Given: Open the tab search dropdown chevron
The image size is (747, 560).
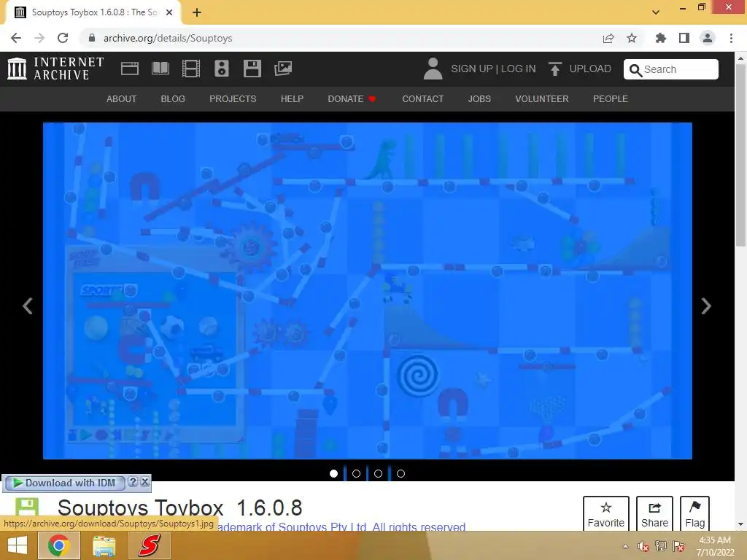Looking at the screenshot, I should pos(656,12).
